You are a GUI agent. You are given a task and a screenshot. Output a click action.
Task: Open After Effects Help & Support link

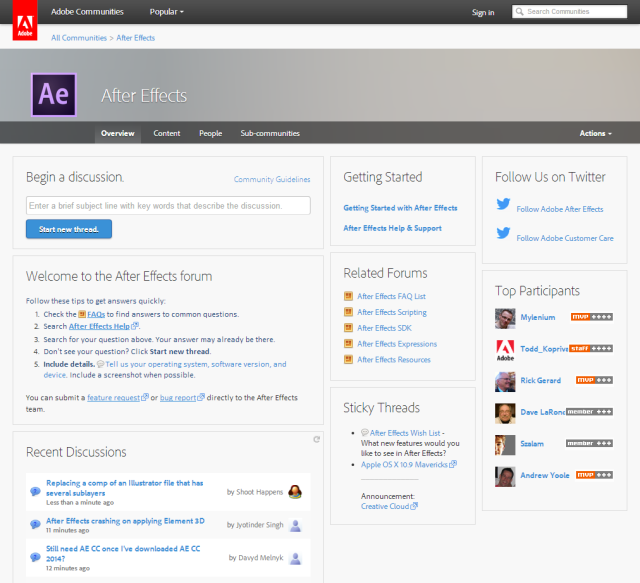[392, 228]
